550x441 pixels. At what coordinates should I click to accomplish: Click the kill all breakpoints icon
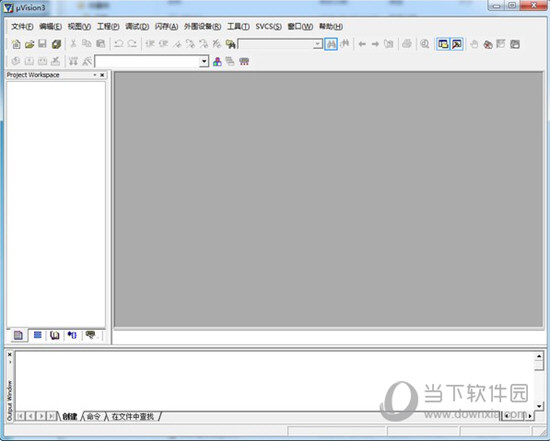point(488,44)
